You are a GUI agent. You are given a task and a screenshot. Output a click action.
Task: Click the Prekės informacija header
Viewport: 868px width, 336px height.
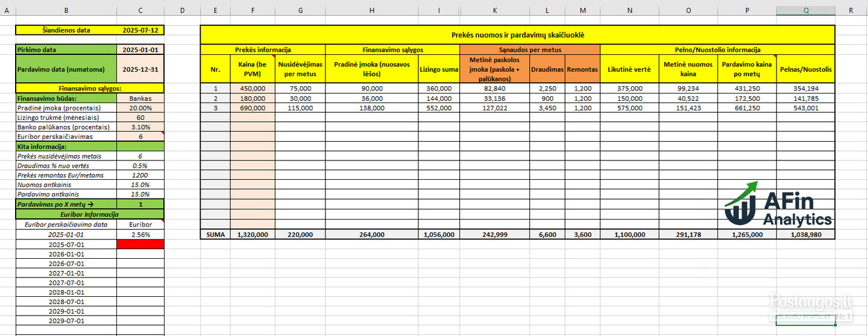pos(263,49)
